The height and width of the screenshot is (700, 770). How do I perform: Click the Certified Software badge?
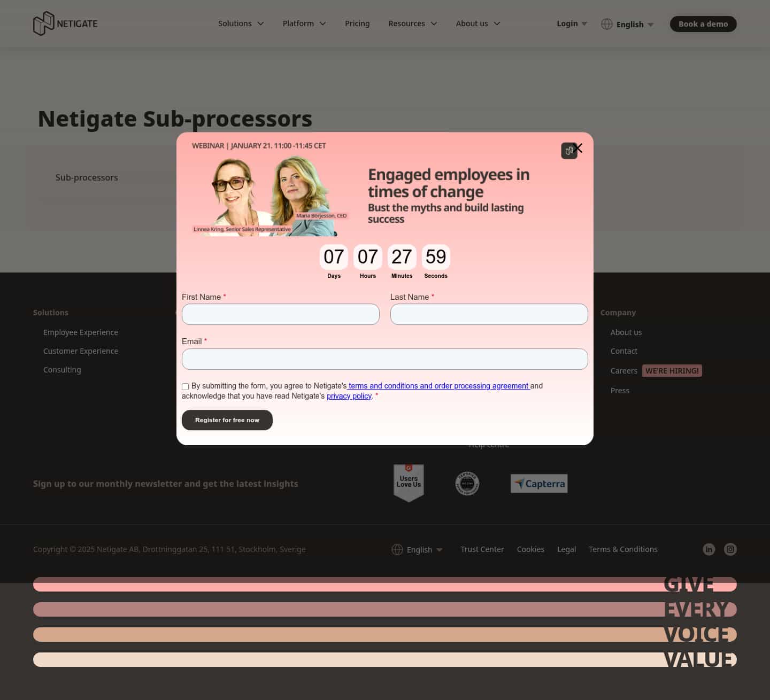click(467, 483)
